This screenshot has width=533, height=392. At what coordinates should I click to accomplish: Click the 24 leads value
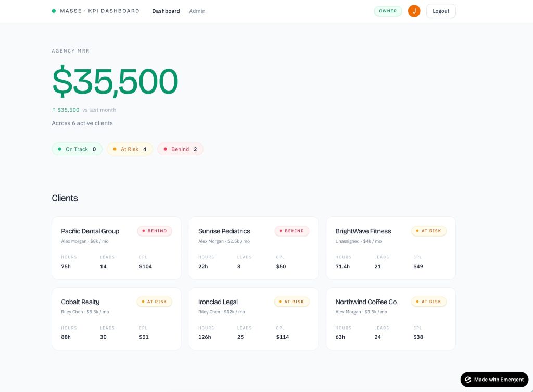tap(378, 337)
